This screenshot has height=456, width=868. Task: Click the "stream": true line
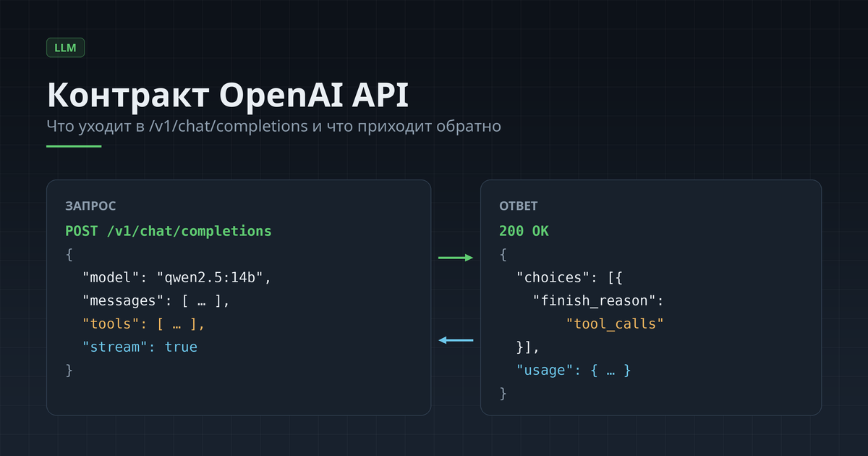click(140, 347)
